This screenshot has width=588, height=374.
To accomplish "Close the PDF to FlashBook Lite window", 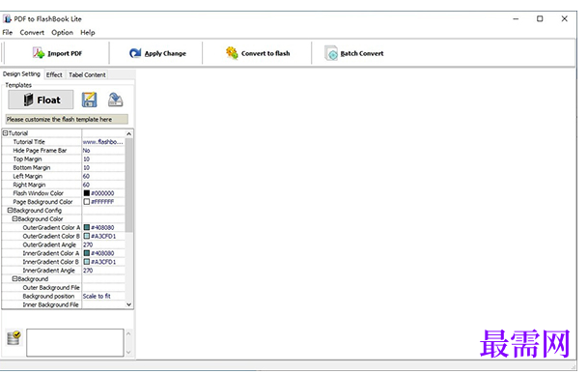I will 565,18.
